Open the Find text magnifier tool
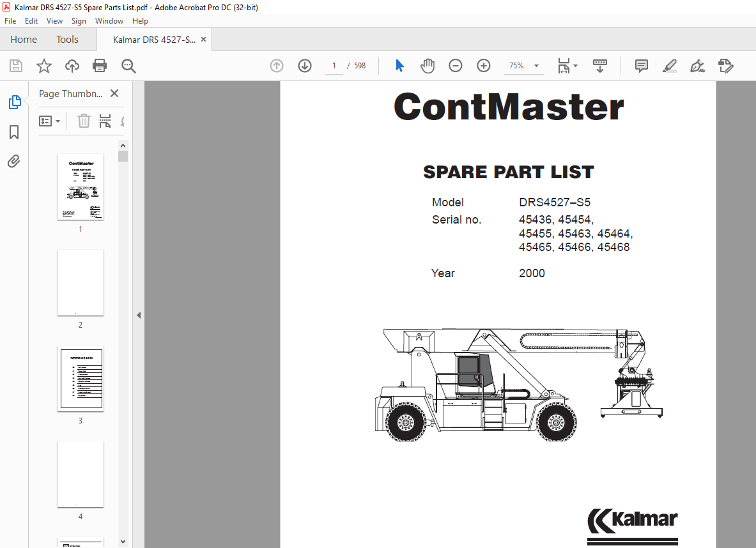Image resolution: width=756 pixels, height=548 pixels. click(x=128, y=66)
